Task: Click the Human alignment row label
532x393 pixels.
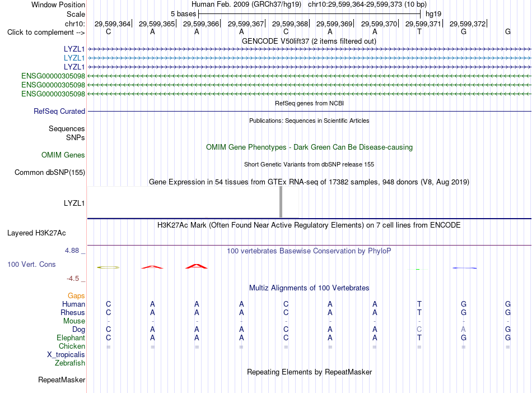Action: [73, 304]
